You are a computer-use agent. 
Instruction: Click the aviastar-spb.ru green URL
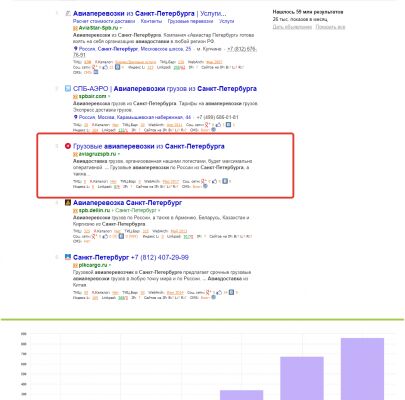tap(98, 28)
